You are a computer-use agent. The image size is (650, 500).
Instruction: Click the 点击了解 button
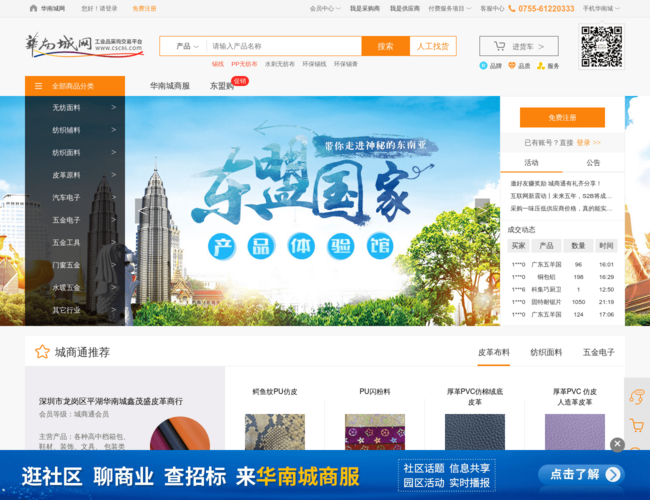pos(582,474)
